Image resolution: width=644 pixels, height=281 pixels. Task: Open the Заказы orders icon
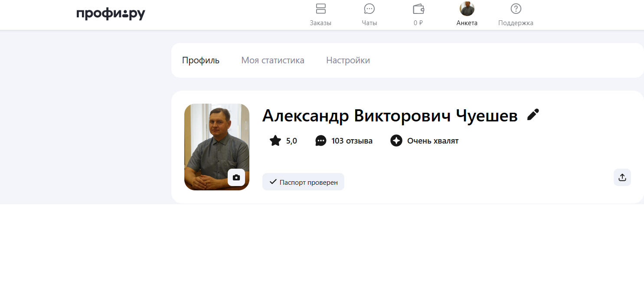coord(320,9)
